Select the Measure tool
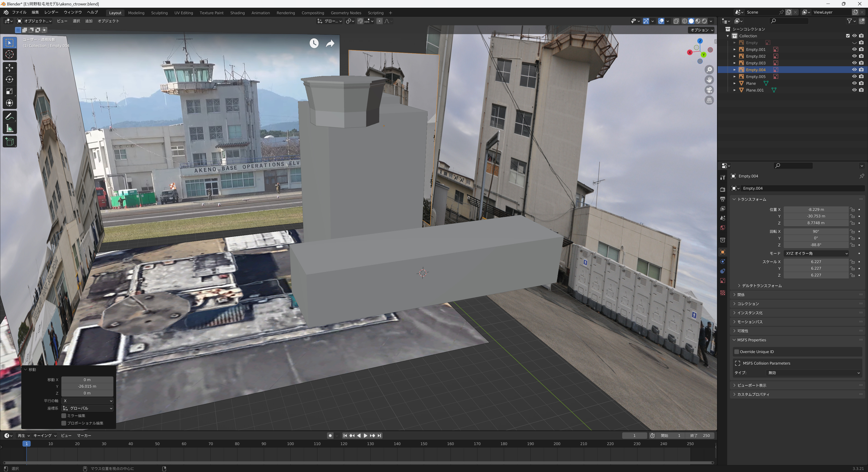868x472 pixels. pos(9,128)
